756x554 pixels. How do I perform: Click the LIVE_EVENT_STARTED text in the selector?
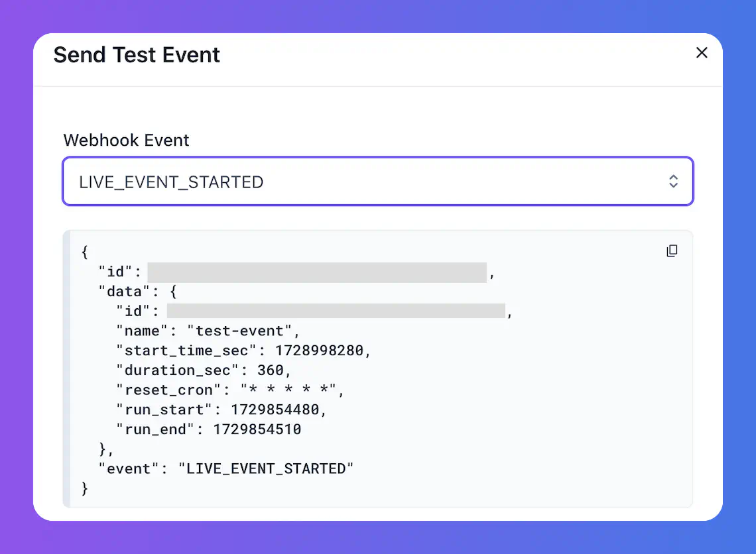[171, 182]
